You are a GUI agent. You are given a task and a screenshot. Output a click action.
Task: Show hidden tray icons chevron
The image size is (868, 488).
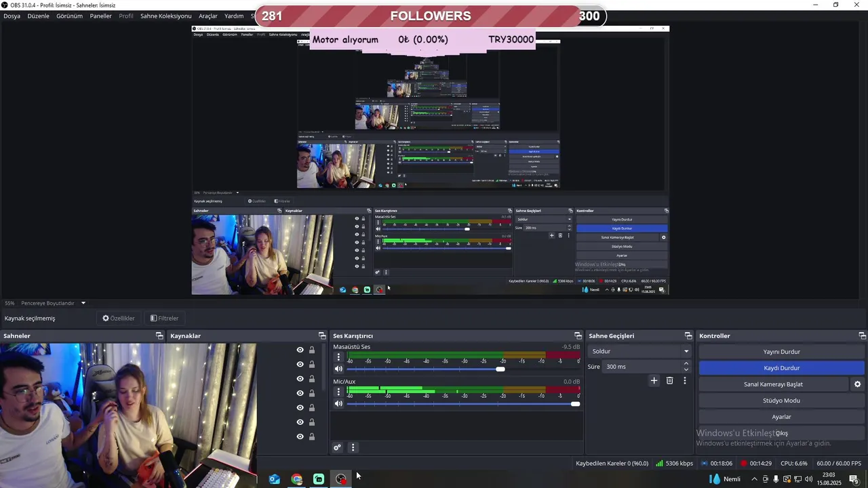(x=754, y=479)
